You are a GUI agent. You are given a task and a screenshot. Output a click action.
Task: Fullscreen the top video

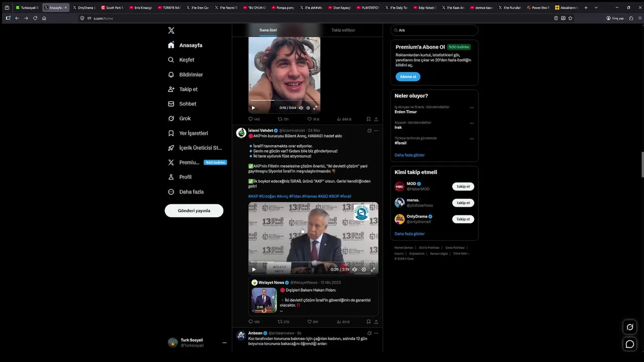[x=315, y=108]
